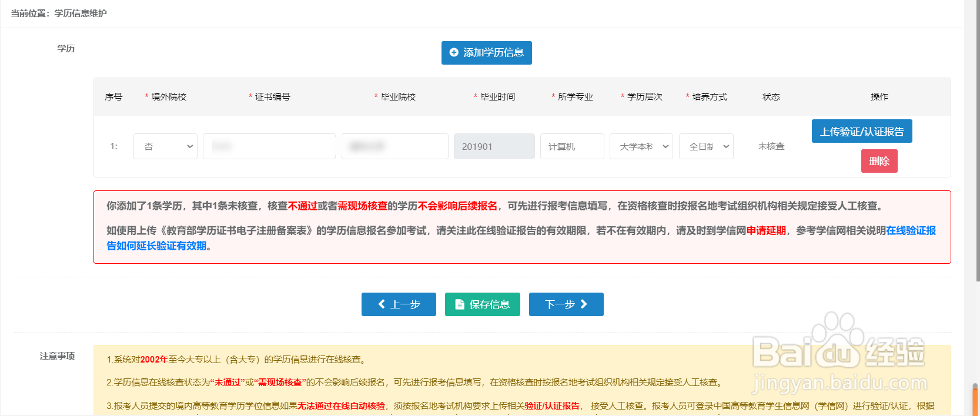
Task: Click the 注意事项 section label
Action: click(57, 355)
